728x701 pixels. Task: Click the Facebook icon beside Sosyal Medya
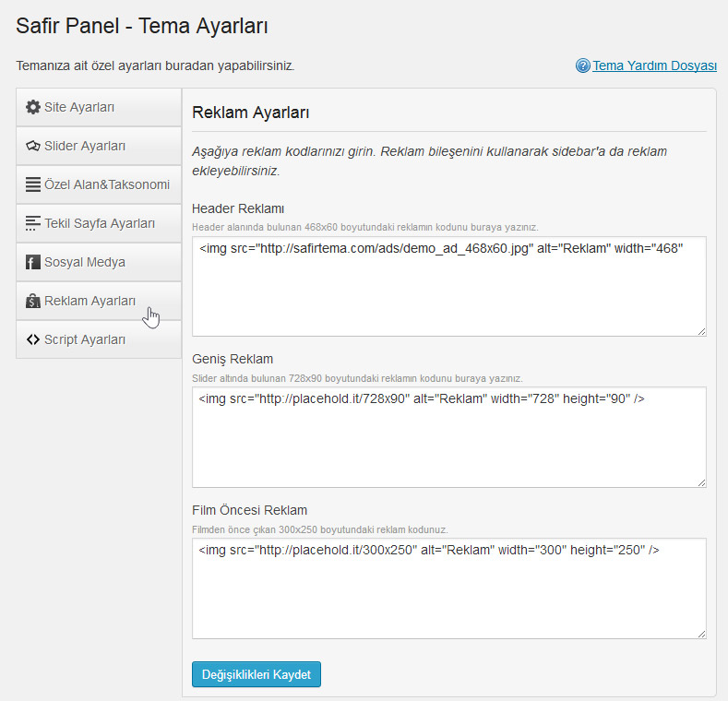[x=33, y=262]
